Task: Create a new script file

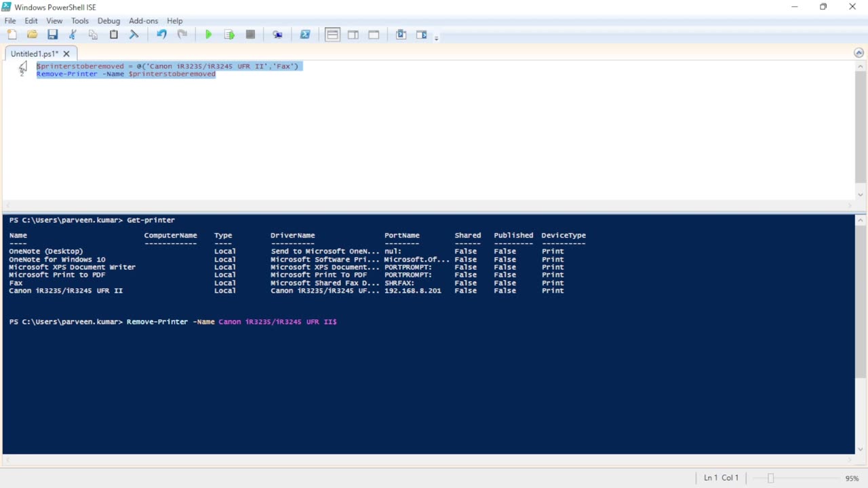Action: click(x=12, y=35)
